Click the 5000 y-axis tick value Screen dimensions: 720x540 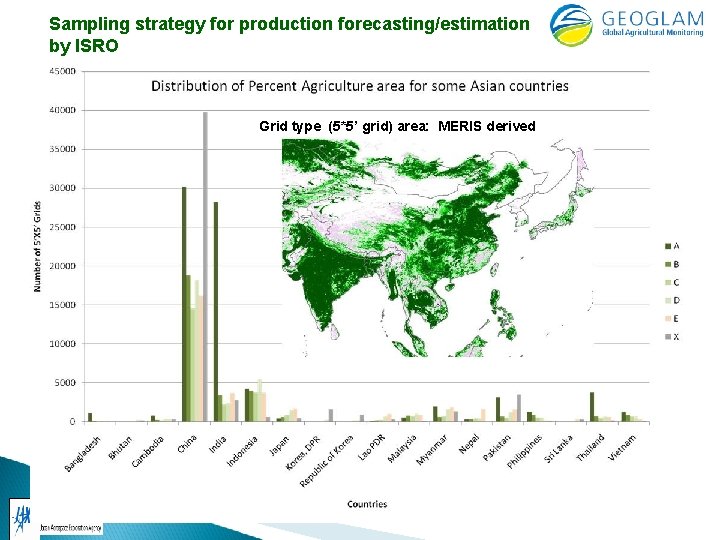[x=66, y=382]
